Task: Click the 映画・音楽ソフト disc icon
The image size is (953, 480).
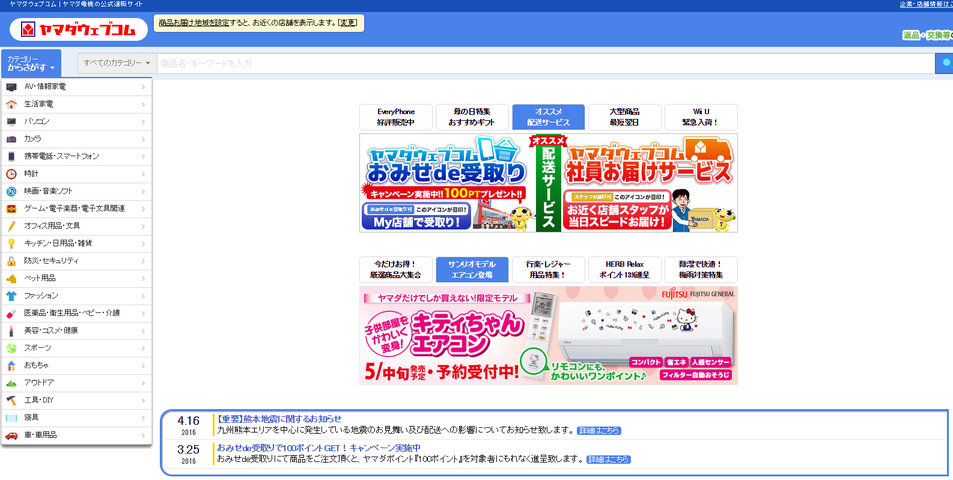Action: (x=11, y=191)
